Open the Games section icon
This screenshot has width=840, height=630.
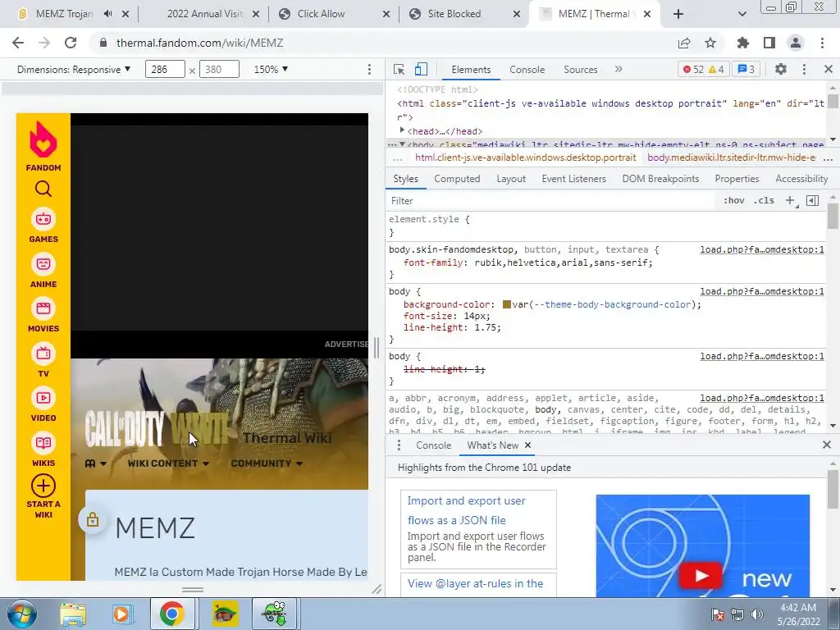pyautogui.click(x=43, y=219)
